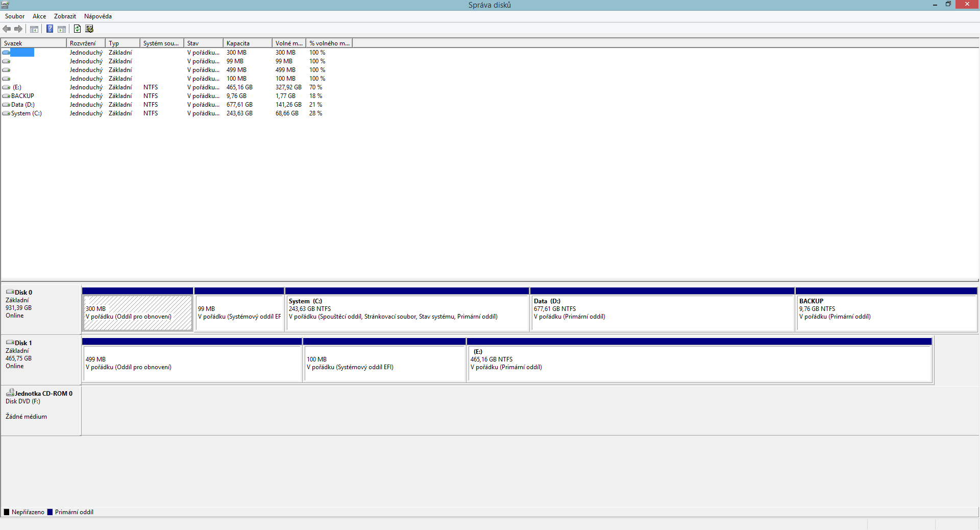Viewport: 980px width, 530px height.
Task: Click the Jednotka CD-ROM 0 drive icon
Action: pos(10,393)
